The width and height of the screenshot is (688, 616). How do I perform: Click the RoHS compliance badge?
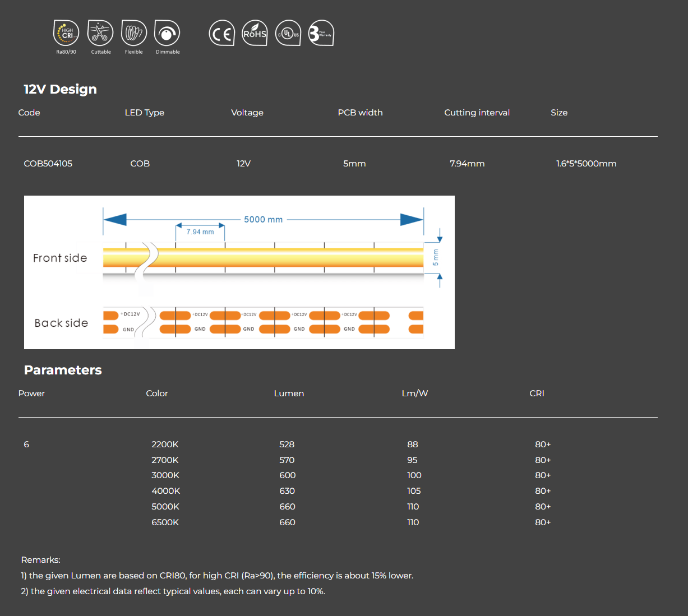[x=255, y=34]
